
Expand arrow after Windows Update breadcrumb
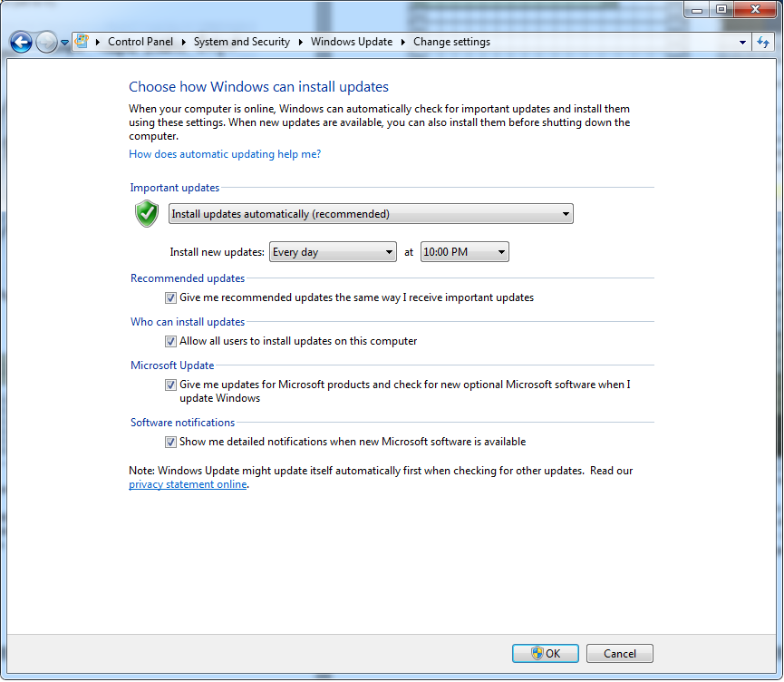(403, 42)
